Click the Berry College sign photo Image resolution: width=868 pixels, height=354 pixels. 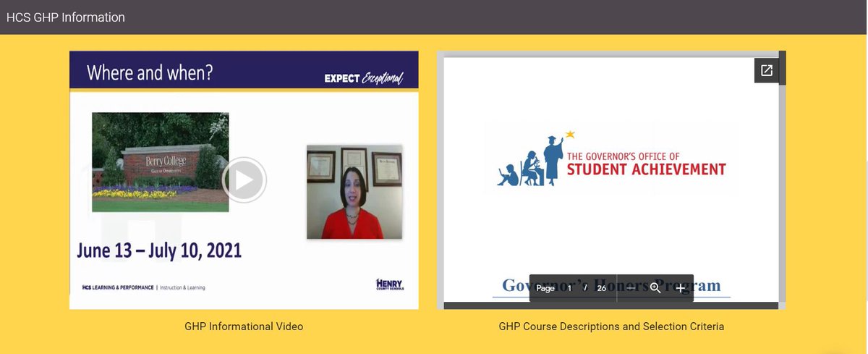160,162
